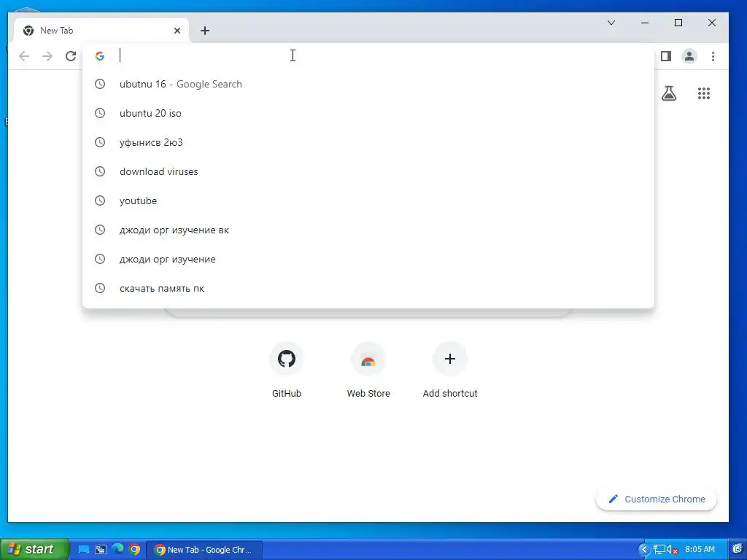Launch Chrome from quick launch
Screen dimensions: 747x560
134,550
